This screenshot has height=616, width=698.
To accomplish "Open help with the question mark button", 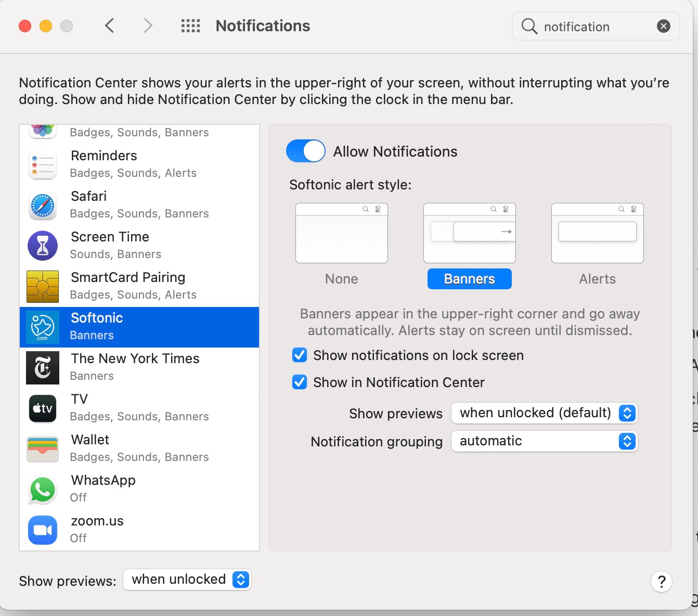I will 662,581.
